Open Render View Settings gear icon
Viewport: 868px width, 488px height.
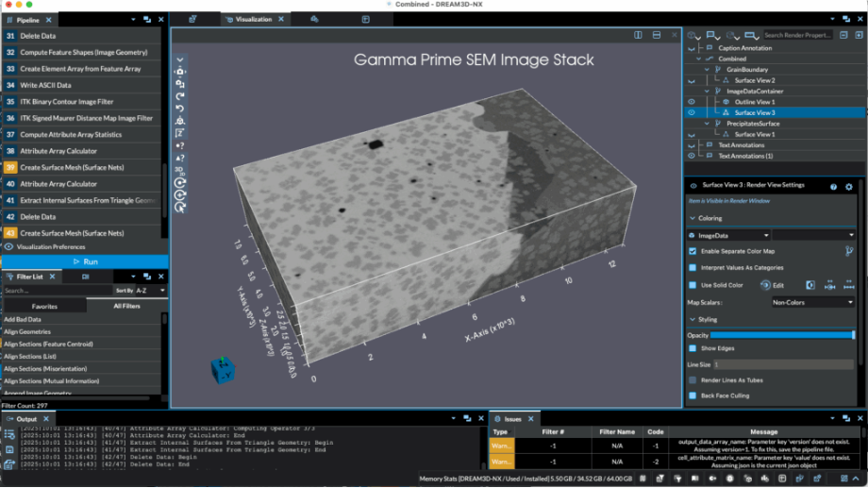[x=848, y=187]
